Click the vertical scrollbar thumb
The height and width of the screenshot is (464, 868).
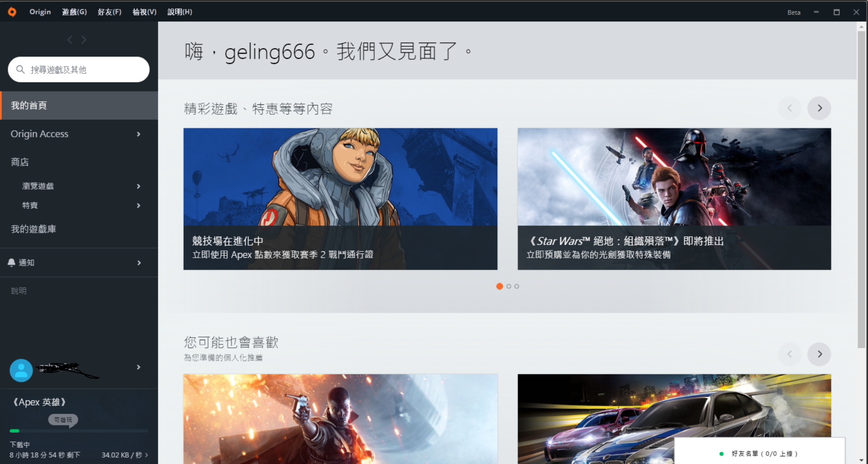[861, 190]
